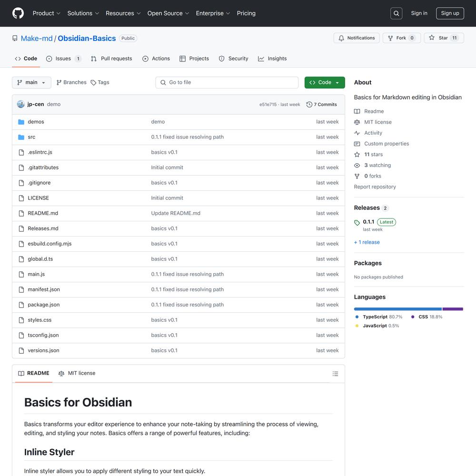Click the bell icon in Notifications

click(x=341, y=38)
